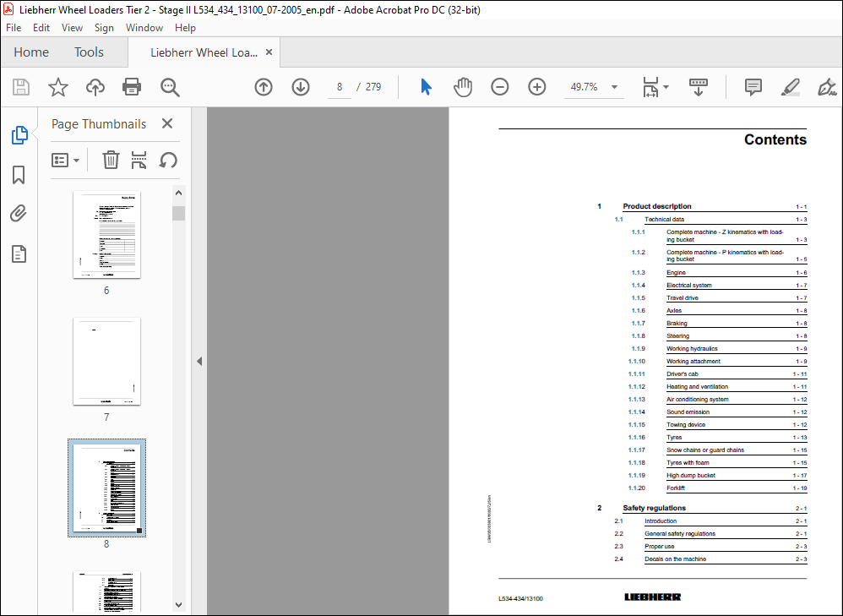
Task: Select page 8 thumbnail
Action: point(106,488)
